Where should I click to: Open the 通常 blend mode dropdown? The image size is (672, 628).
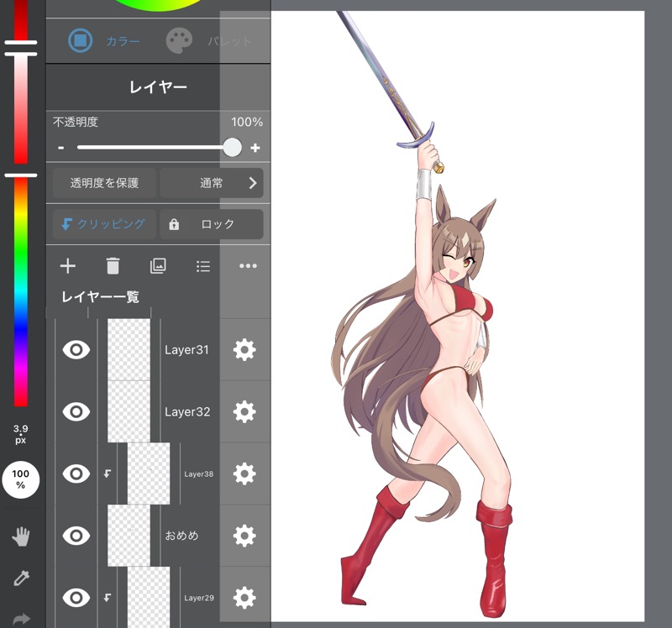[211, 182]
